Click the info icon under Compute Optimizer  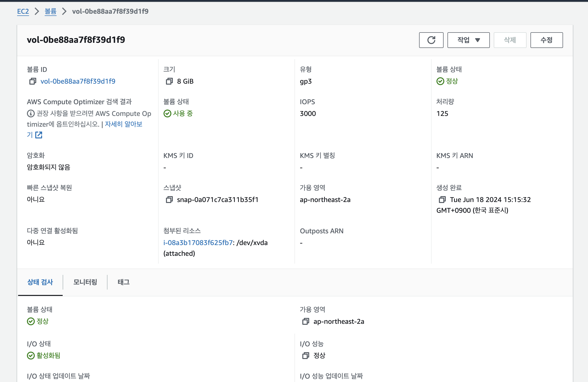coord(31,113)
